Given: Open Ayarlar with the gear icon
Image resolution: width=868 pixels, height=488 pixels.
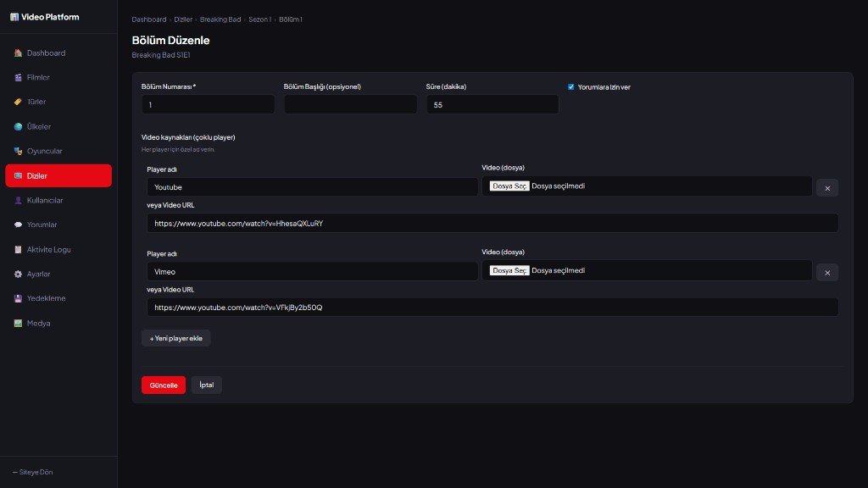Looking at the screenshot, I should pyautogui.click(x=19, y=274).
